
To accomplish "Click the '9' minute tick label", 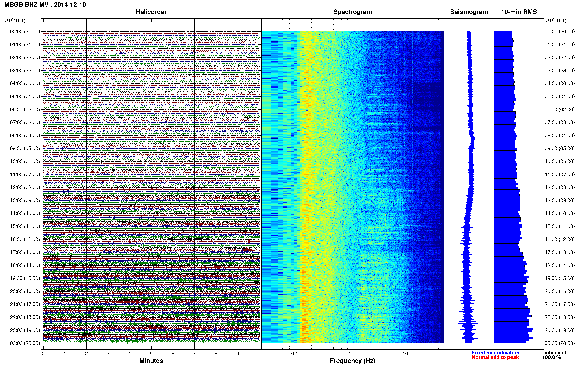I will [x=238, y=354].
